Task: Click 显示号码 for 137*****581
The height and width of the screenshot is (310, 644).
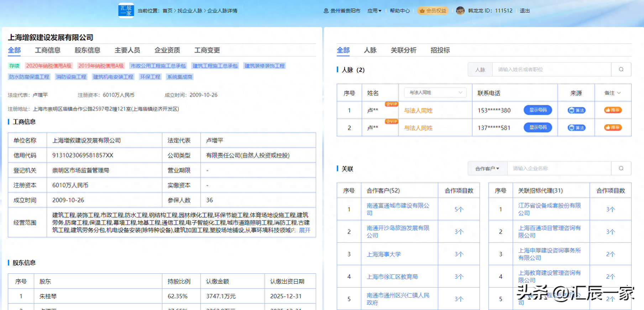Action: [538, 127]
